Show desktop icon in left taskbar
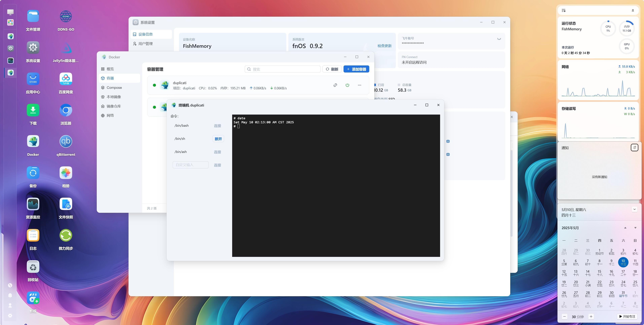 pyautogui.click(x=10, y=12)
